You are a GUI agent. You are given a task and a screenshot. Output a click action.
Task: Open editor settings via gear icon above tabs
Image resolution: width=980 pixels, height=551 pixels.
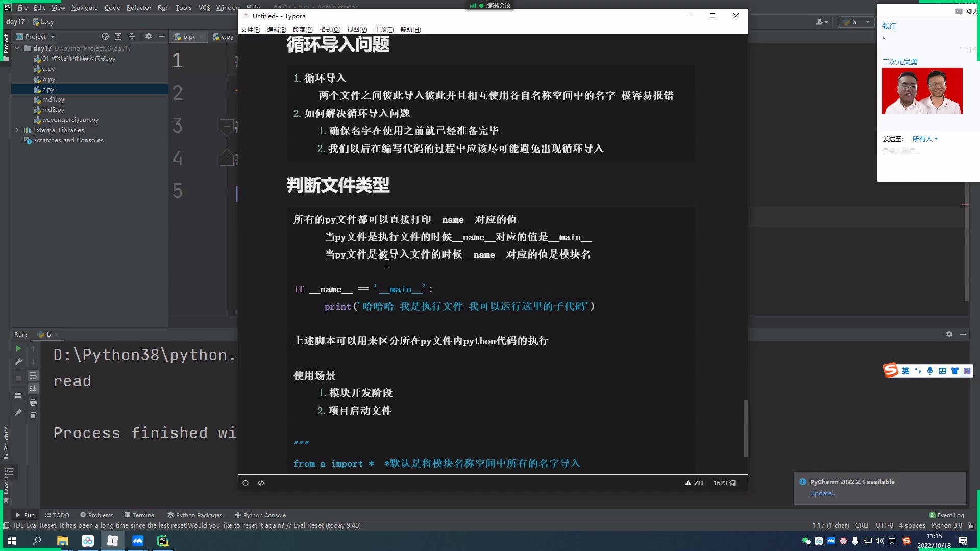[148, 36]
